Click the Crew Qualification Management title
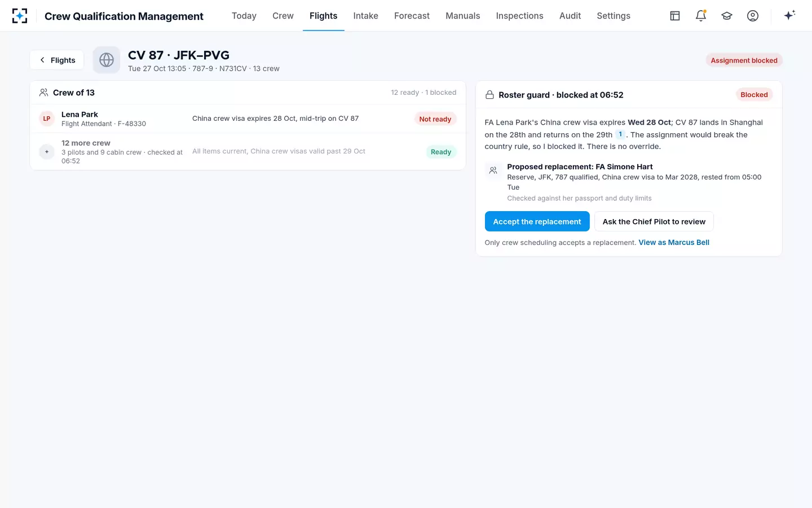This screenshot has height=508, width=812. click(124, 16)
